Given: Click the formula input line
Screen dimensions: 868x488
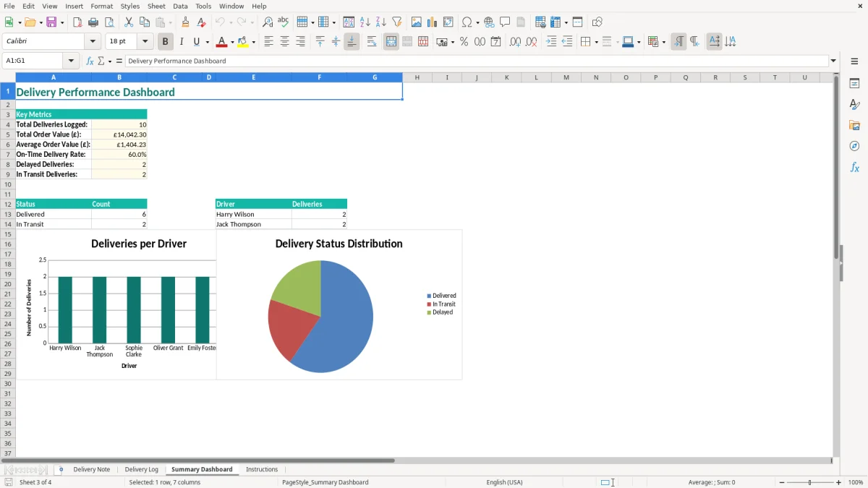Looking at the screenshot, I should [477, 61].
